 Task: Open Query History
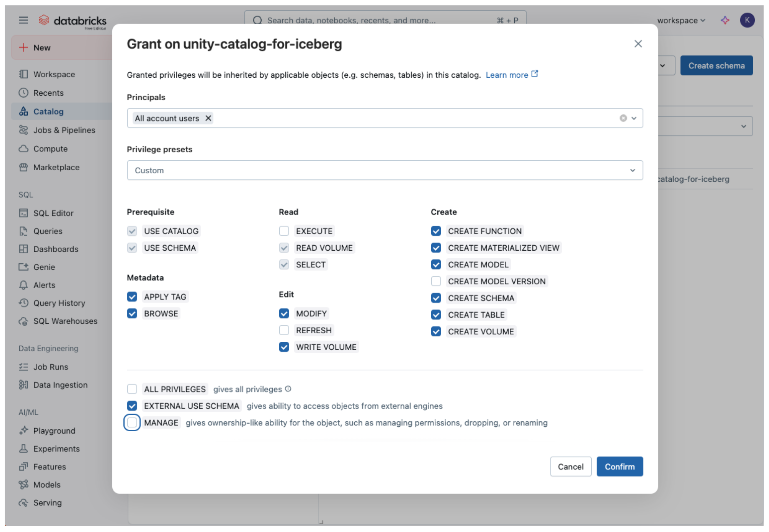tap(59, 303)
